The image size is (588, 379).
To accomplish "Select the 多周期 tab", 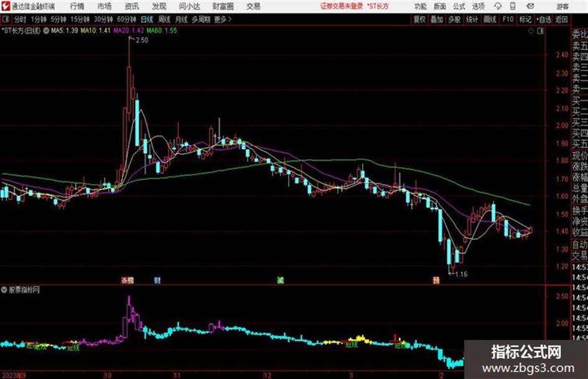I will point(200,19).
